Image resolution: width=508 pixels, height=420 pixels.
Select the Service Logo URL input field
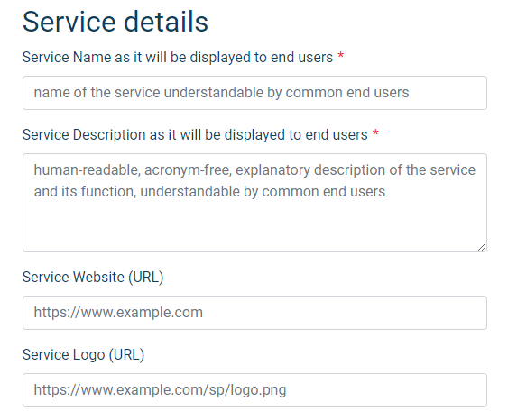click(x=254, y=390)
